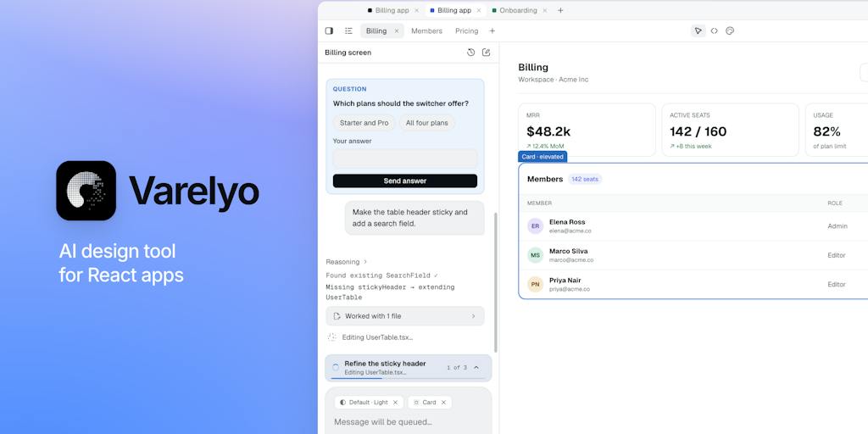
Task: Click the PN avatar for Priya Nair
Action: [536, 285]
